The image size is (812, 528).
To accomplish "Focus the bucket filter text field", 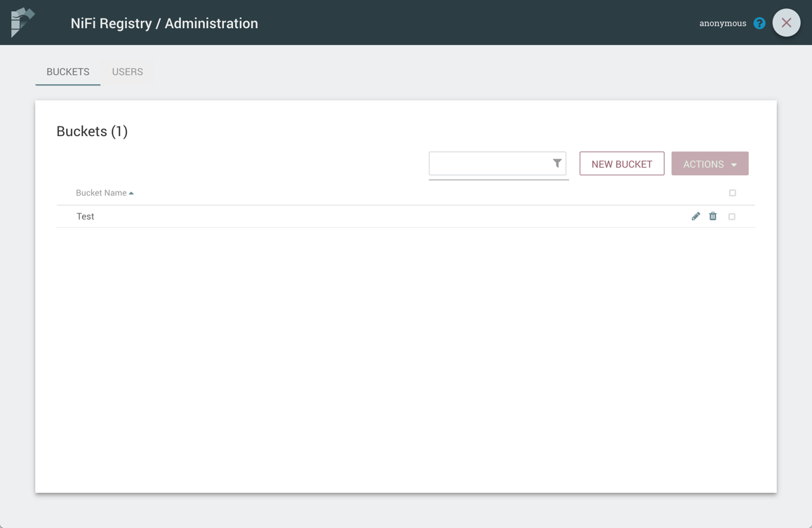I will point(490,164).
